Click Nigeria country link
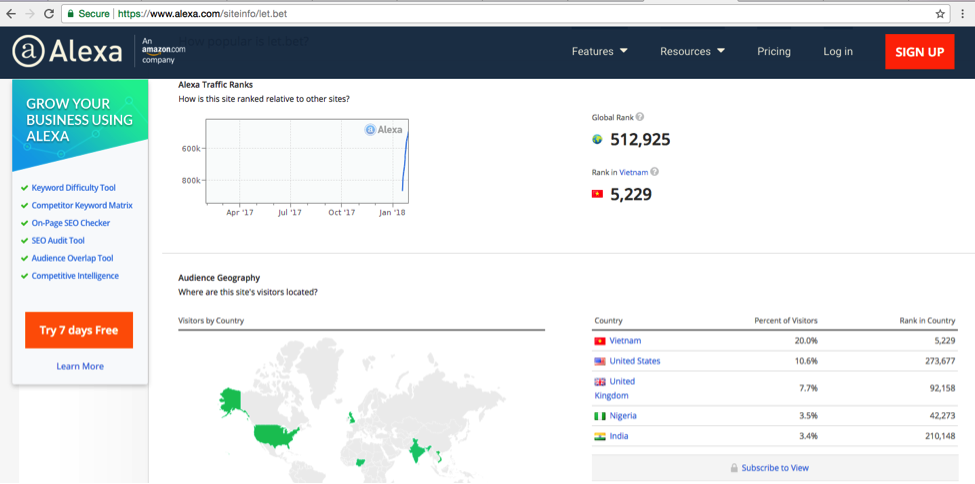This screenshot has width=975, height=484. [x=623, y=416]
